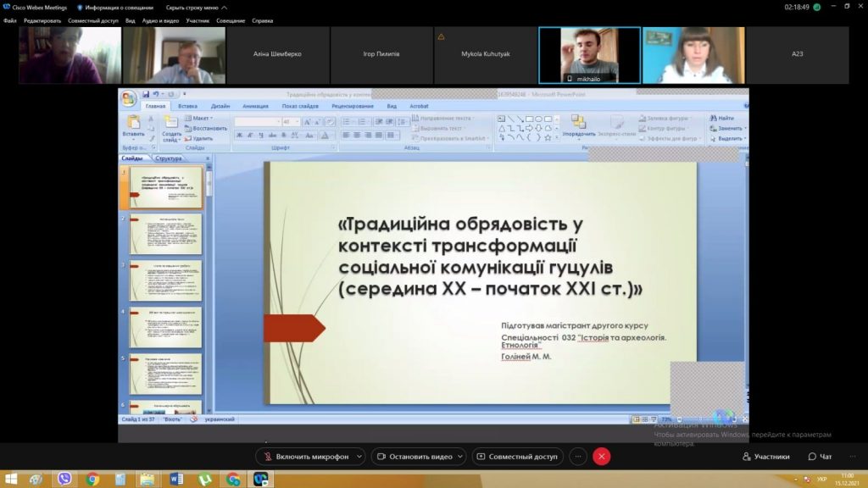Open Viber from the Windows taskbar

[64, 479]
